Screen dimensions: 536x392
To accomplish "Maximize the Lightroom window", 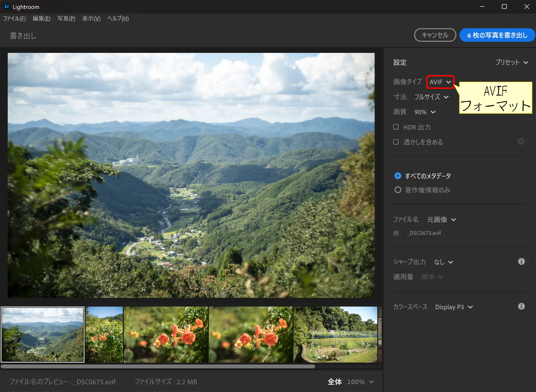I will point(504,7).
